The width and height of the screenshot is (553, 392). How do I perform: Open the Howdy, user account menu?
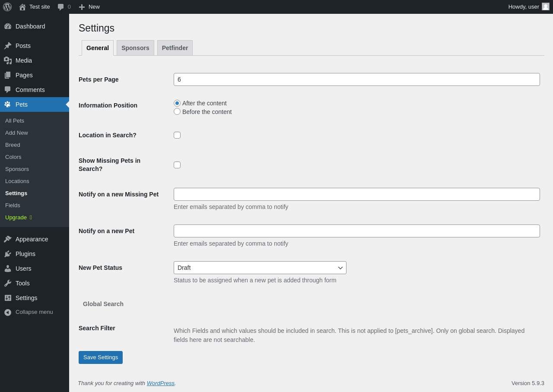(529, 7)
